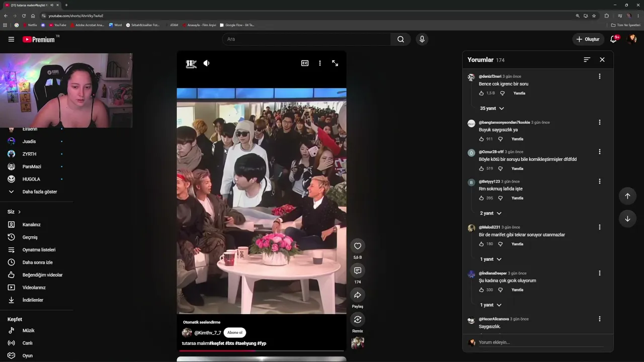The width and height of the screenshot is (644, 362).
Task: Share the short via Paylaş
Action: 358,295
